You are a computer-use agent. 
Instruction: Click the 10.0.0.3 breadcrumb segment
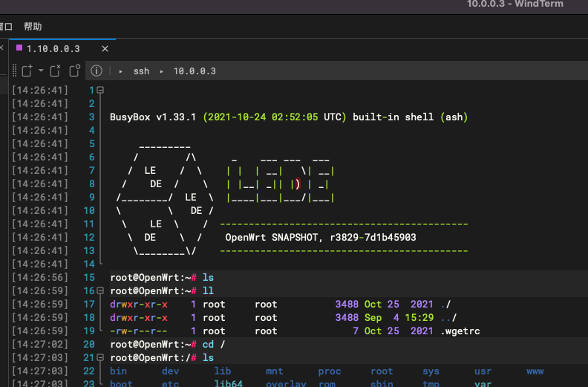point(195,71)
